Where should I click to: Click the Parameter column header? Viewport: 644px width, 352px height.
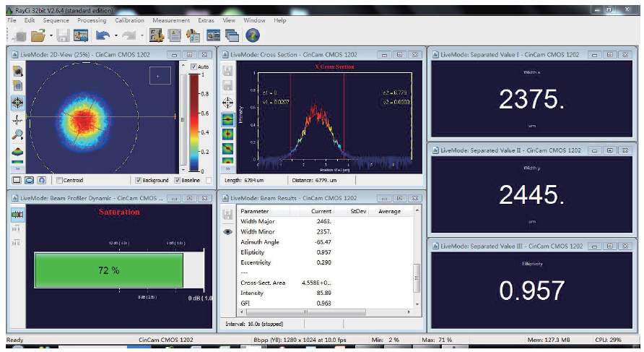click(254, 211)
